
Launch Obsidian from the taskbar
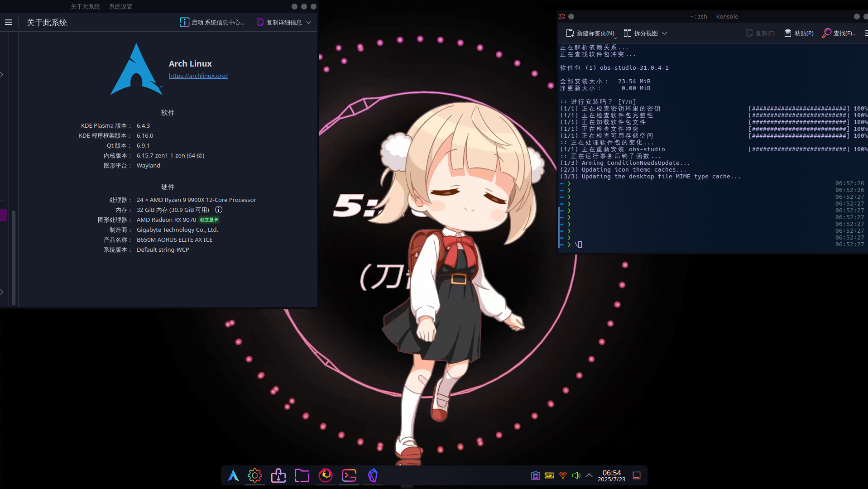click(372, 475)
